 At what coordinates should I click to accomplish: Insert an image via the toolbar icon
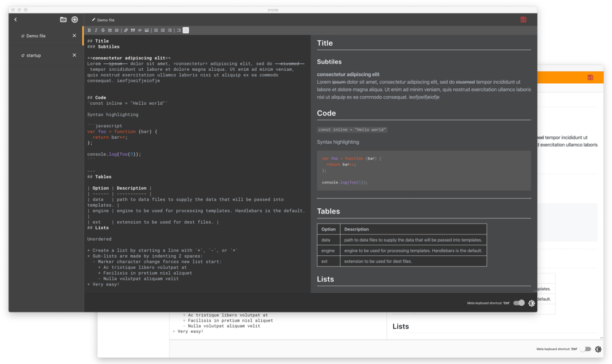(146, 30)
